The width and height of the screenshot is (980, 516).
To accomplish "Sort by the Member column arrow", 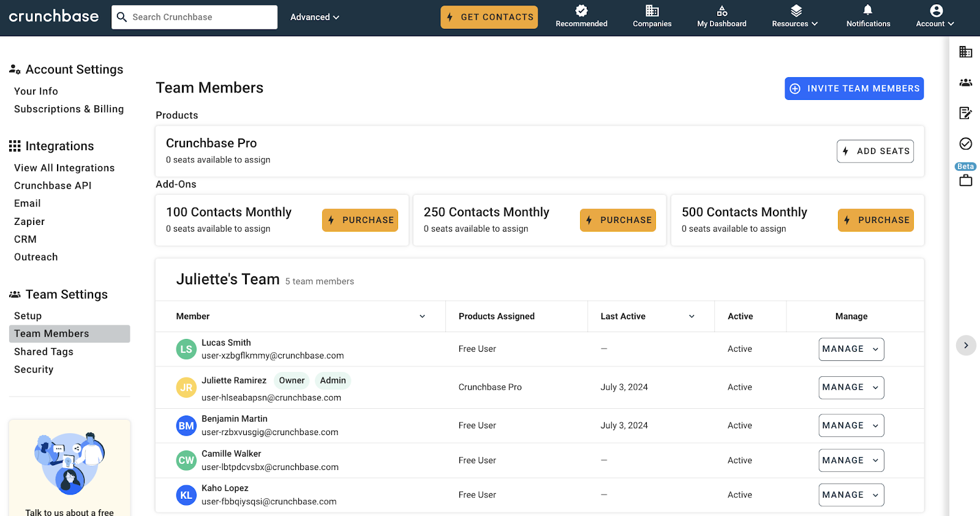I will pos(422,316).
